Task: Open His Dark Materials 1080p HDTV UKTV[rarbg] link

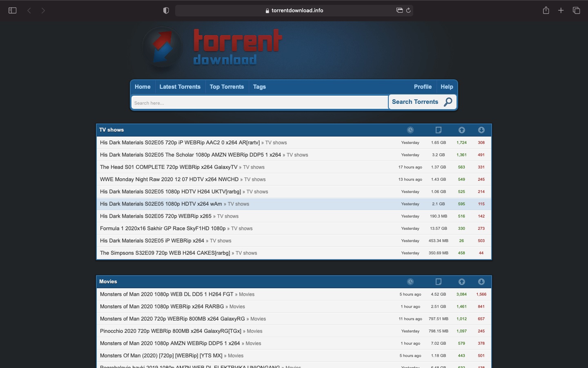Action: (x=170, y=192)
